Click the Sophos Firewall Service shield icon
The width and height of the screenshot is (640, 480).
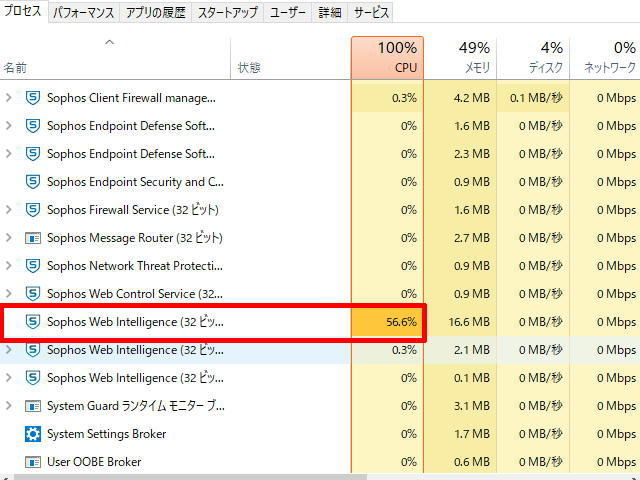coord(33,210)
